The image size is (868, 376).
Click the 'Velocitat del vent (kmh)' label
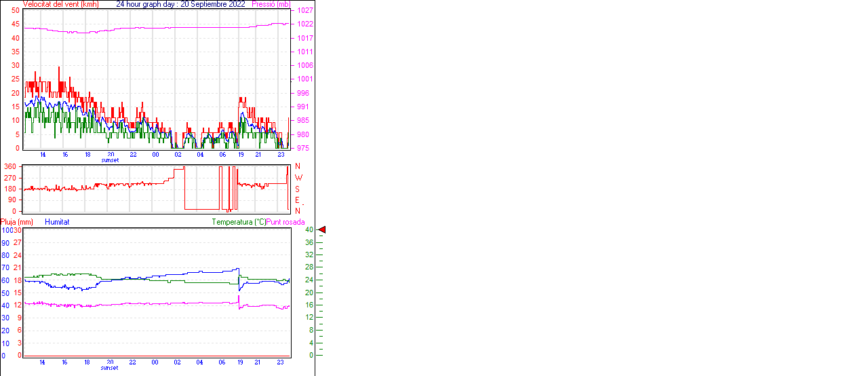60,4
